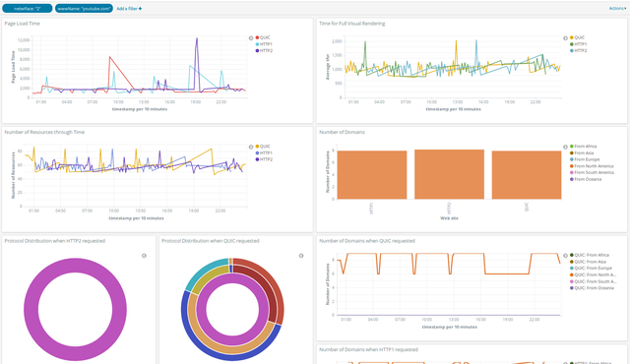Click HTTP2 legend entry in Page Load Time

[264, 50]
